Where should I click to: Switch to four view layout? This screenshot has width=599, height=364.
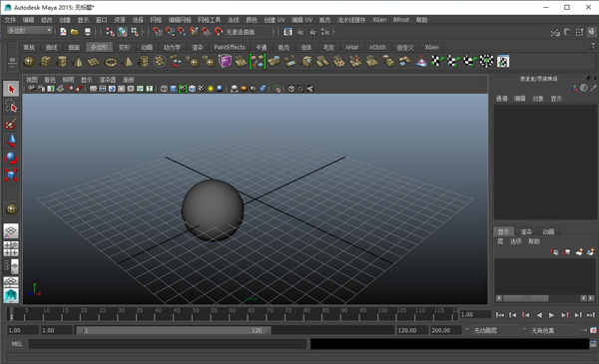click(x=11, y=248)
